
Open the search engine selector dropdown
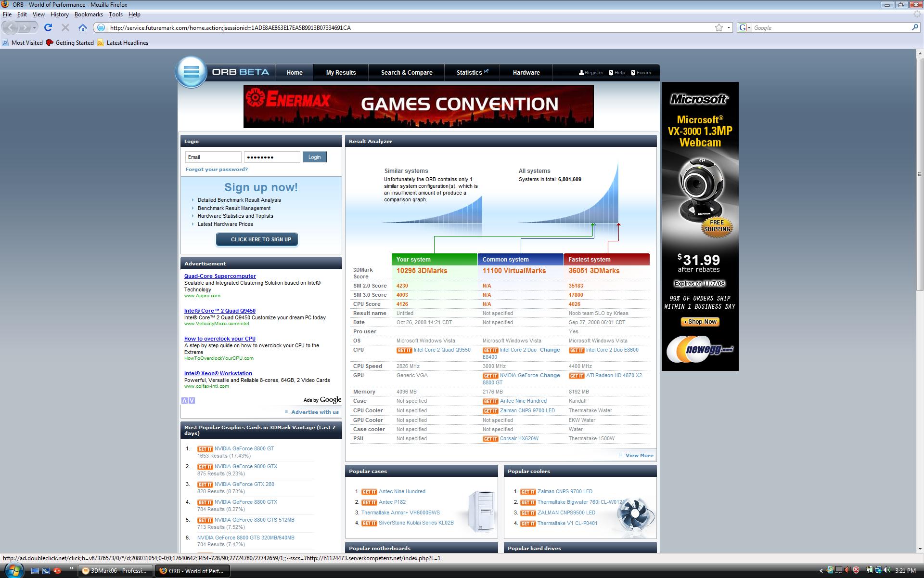pos(744,28)
